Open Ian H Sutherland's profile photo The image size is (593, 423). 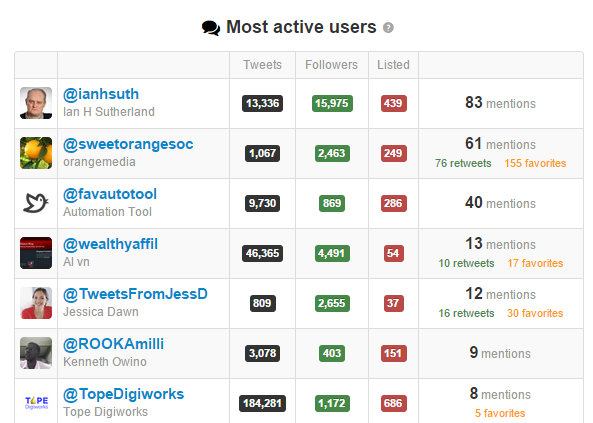(36, 103)
